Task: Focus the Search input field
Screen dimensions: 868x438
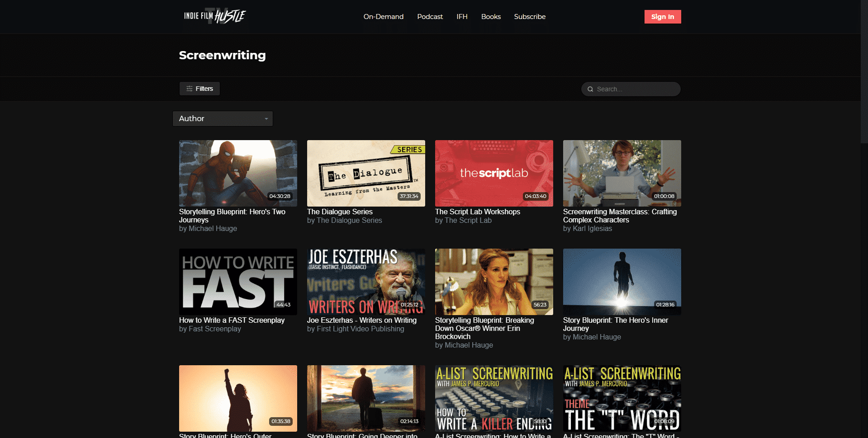Action: coord(631,89)
